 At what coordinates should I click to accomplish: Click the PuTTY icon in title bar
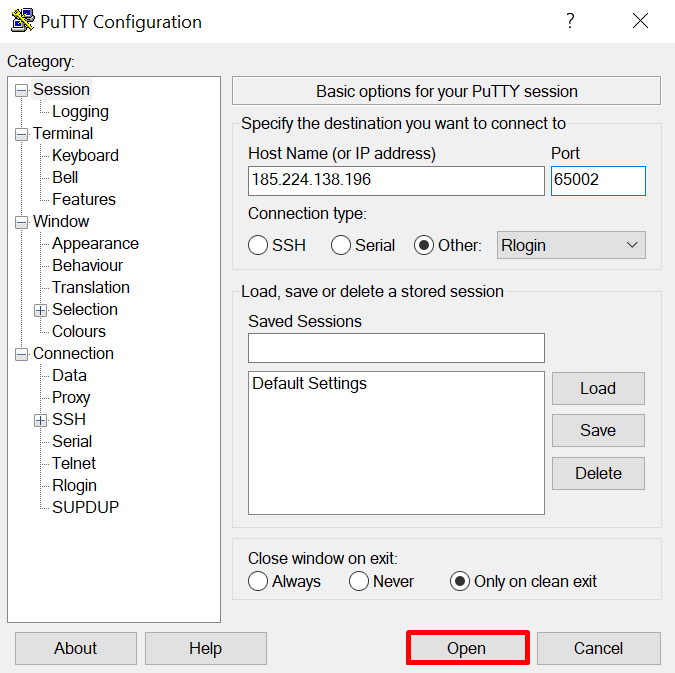click(22, 21)
